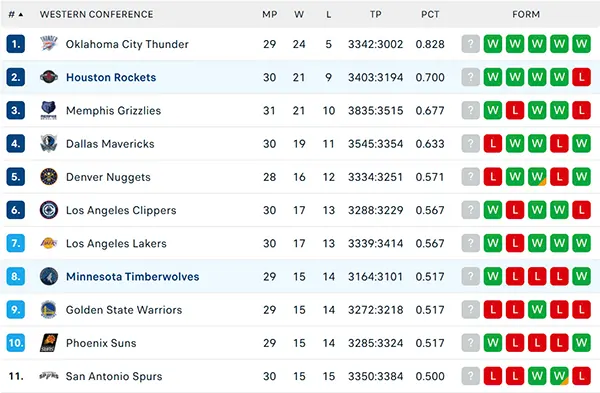The image size is (600, 393).
Task: Click the Memphis Grizzlies team logo
Action: pyautogui.click(x=49, y=110)
